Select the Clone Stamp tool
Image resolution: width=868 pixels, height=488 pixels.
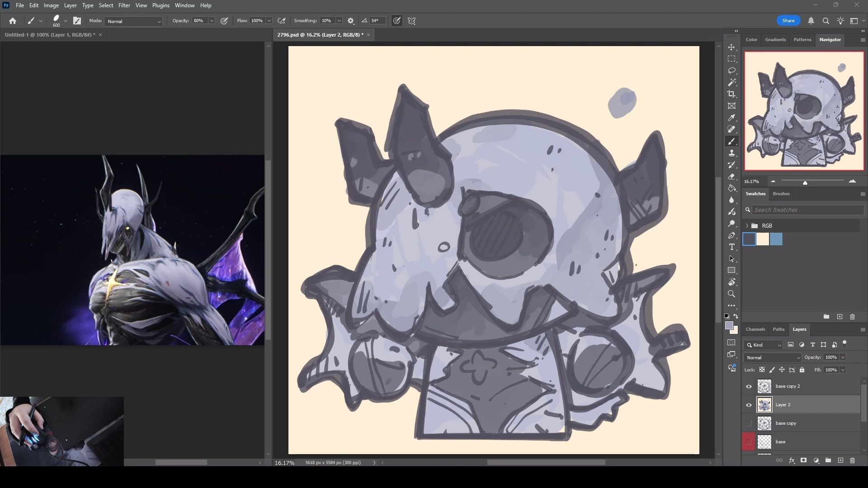731,153
